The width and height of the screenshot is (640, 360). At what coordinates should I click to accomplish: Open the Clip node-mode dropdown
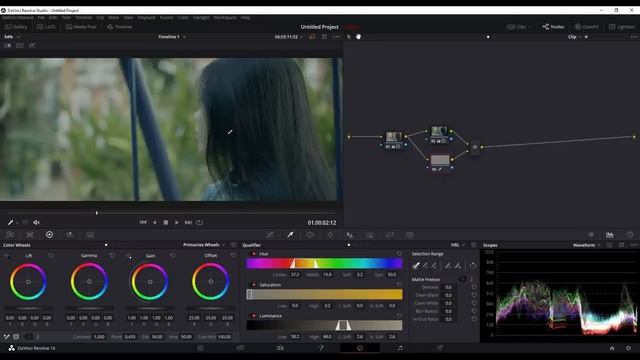click(574, 37)
